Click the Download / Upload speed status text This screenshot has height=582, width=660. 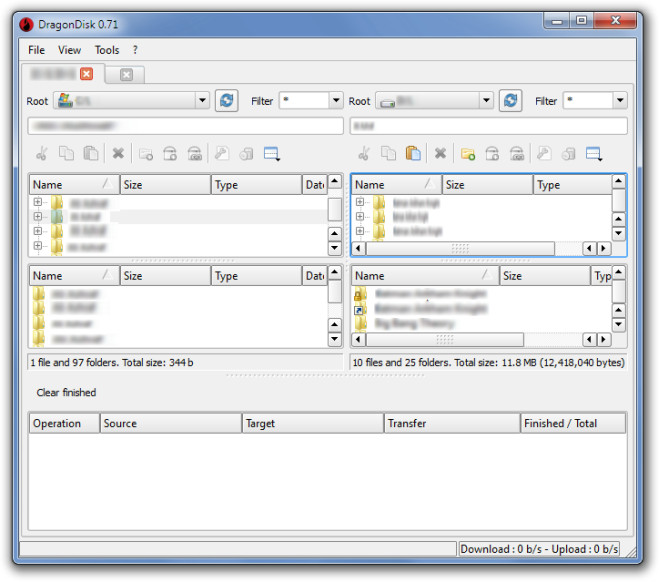pyautogui.click(x=539, y=549)
